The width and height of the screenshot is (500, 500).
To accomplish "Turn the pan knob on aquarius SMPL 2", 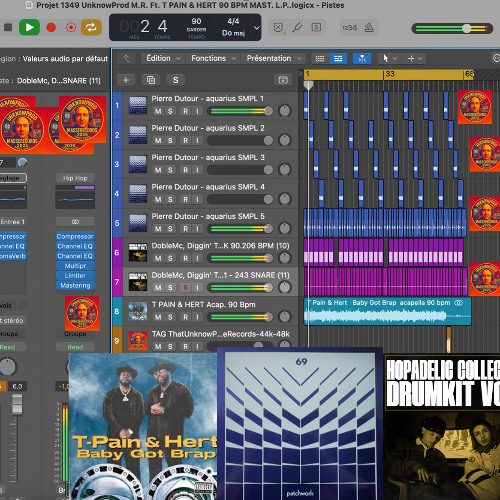I will pos(284,140).
